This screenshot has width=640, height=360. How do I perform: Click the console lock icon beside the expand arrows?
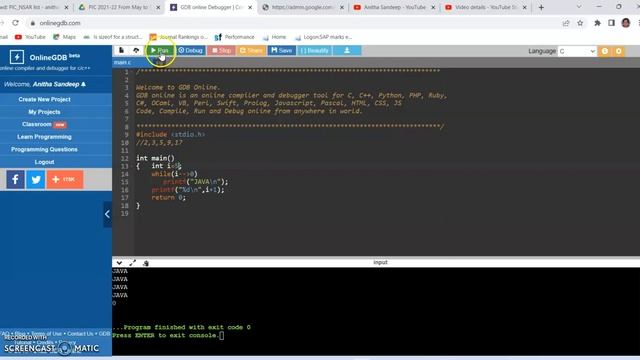tap(146, 263)
